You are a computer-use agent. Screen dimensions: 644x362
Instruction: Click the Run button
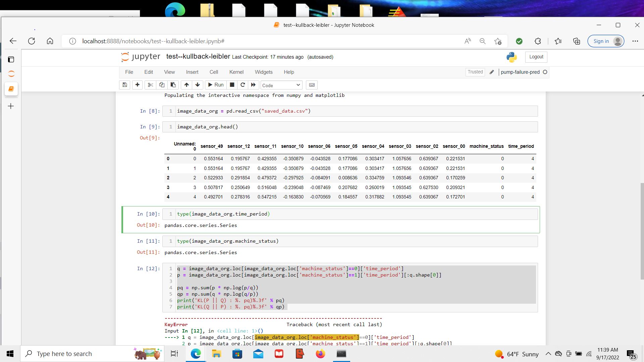point(216,85)
